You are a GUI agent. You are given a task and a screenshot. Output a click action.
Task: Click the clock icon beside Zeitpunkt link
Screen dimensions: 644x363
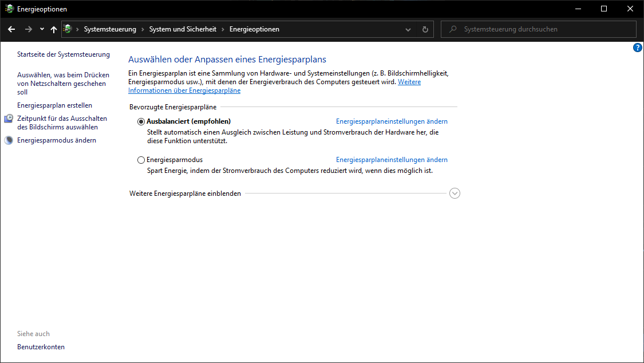tap(9, 119)
